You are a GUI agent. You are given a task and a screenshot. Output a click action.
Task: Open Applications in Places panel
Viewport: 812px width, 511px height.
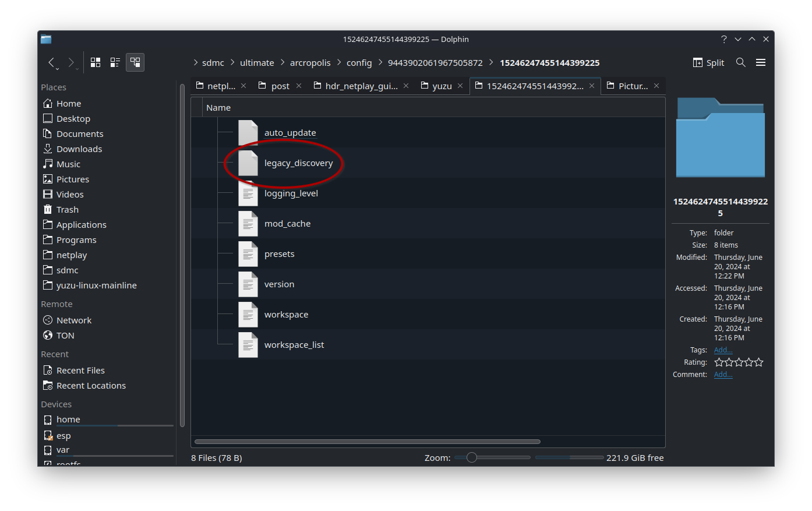click(x=108, y=224)
